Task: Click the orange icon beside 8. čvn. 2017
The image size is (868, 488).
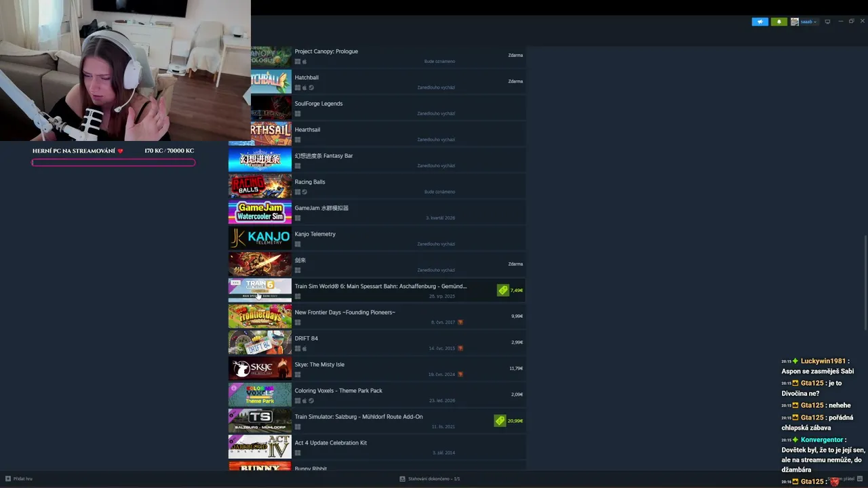Action: click(460, 322)
